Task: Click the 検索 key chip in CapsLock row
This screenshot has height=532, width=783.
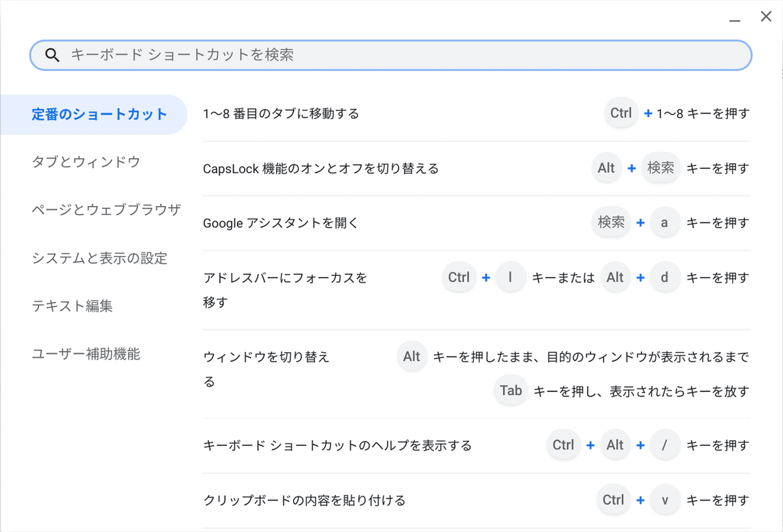Action: click(x=660, y=168)
